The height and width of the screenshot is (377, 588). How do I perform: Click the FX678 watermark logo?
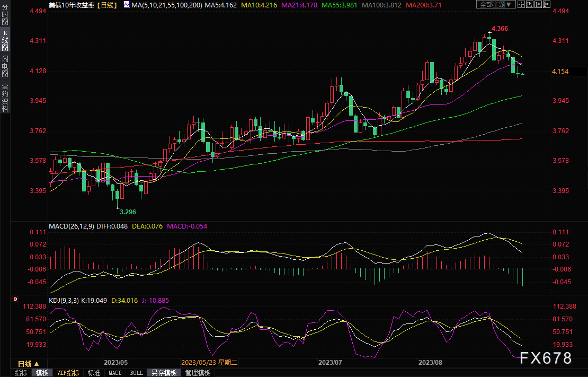pos(546,358)
